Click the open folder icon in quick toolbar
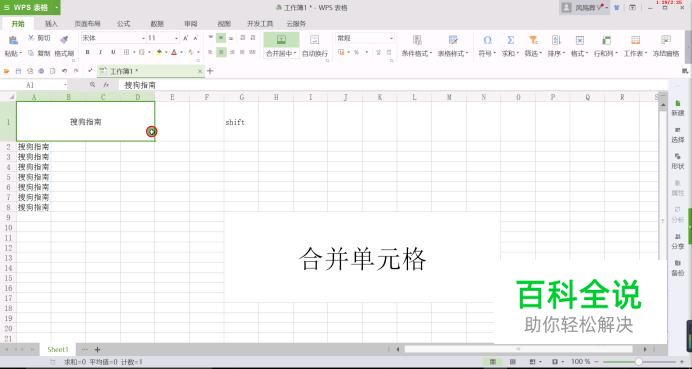Viewport: 692px width, 369px height. pos(7,71)
